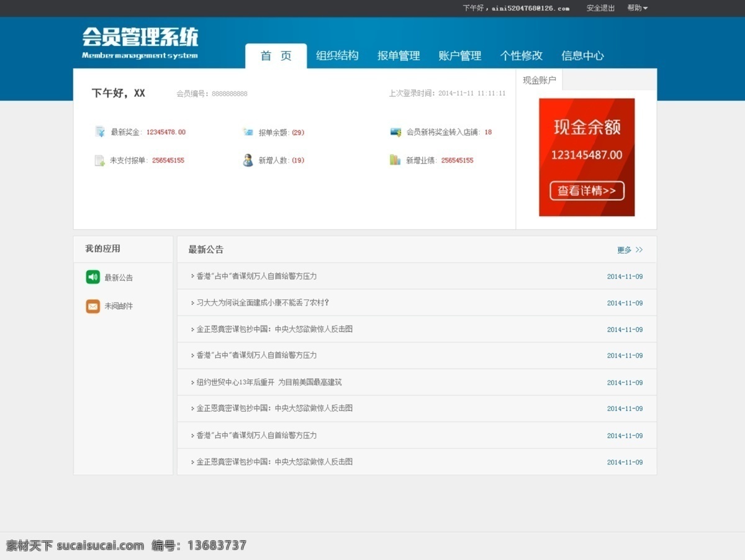Screen dimensions: 745x560
Task: Switch to the 首页 tab
Action: click(276, 56)
